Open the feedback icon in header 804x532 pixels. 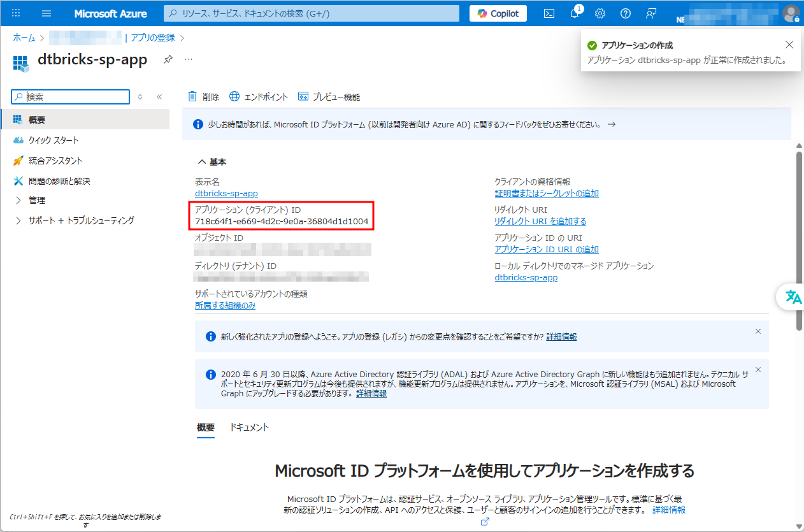651,13
